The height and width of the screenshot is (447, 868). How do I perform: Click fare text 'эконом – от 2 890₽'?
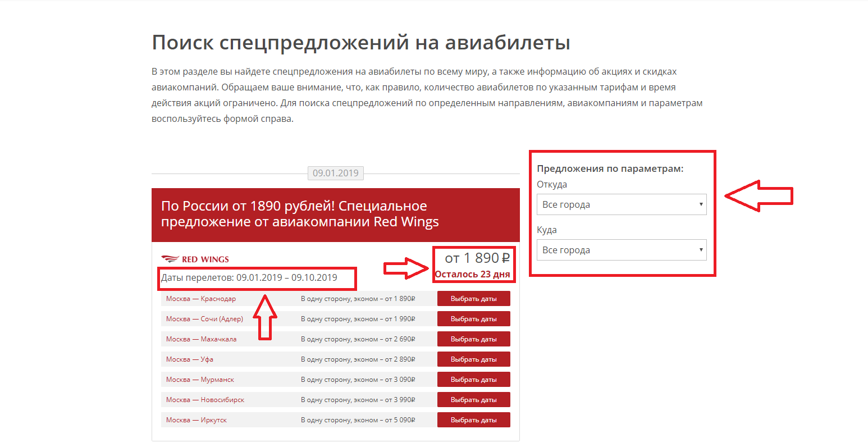click(384, 359)
